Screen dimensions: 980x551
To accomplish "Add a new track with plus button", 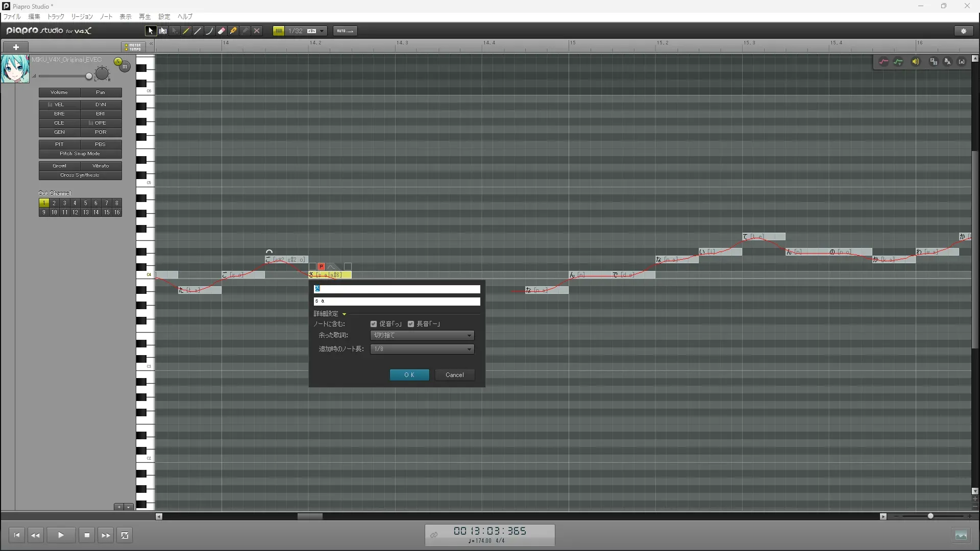I will [x=16, y=47].
